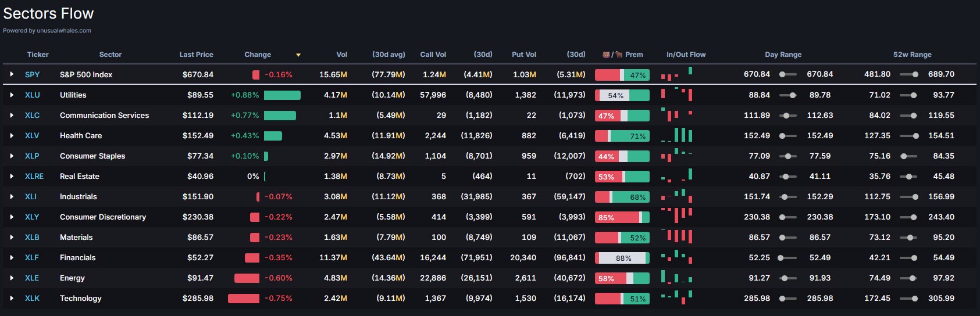
Task: Expand the XLK Technology row
Action: pos(12,298)
